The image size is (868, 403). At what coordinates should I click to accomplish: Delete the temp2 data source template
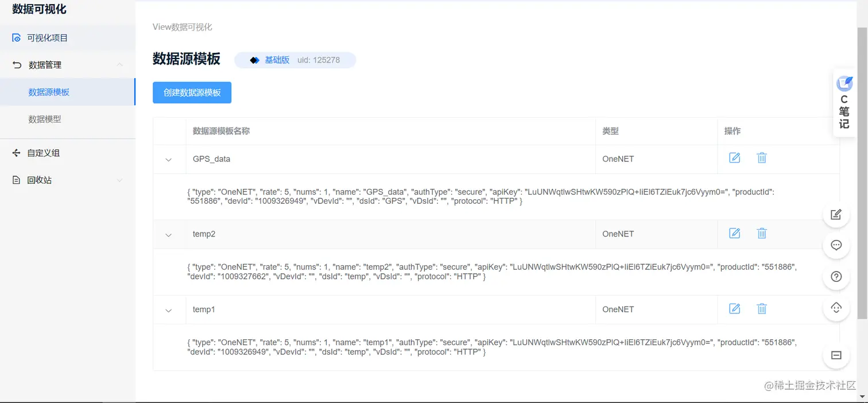pyautogui.click(x=761, y=233)
